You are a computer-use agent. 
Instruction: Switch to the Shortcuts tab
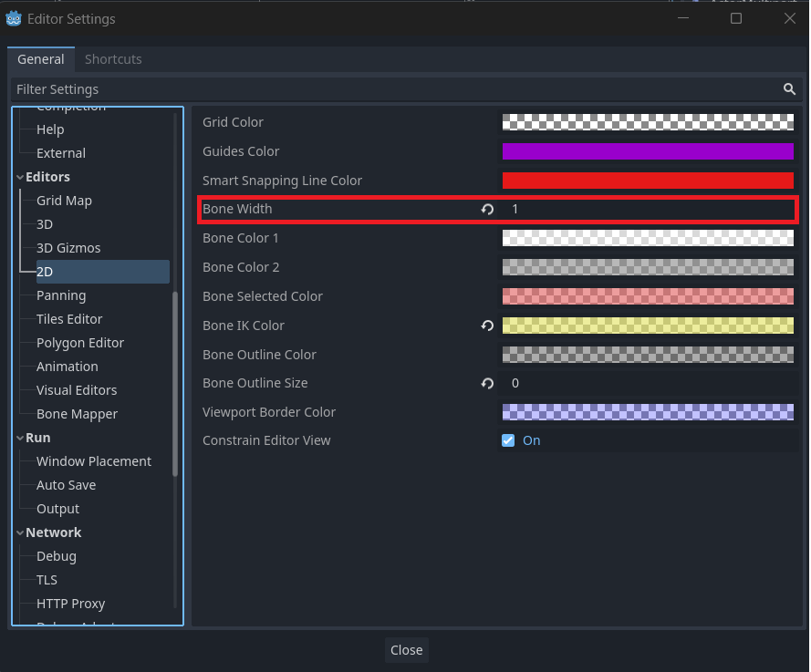pos(113,58)
